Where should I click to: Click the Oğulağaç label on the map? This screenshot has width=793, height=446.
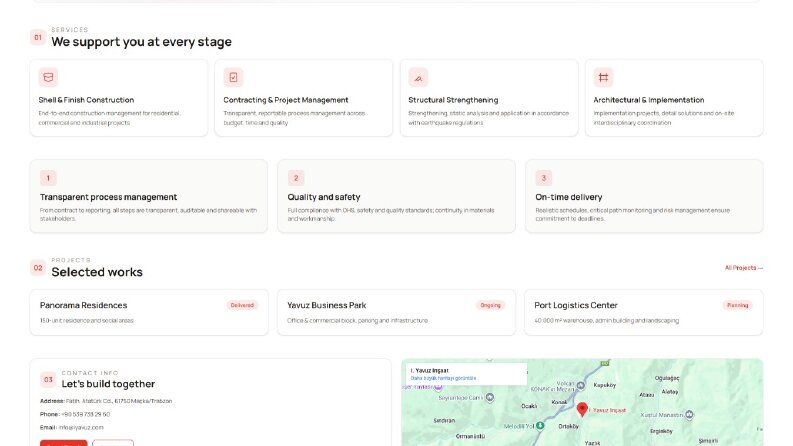click(x=667, y=378)
